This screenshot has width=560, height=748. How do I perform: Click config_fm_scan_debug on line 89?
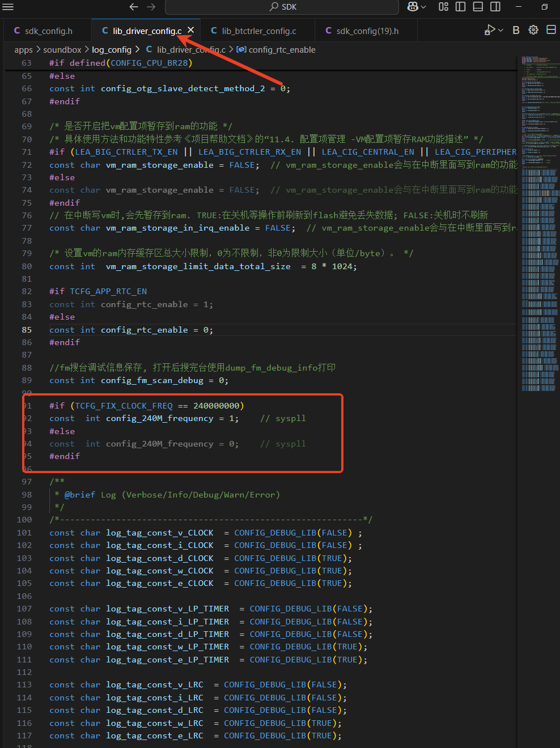tap(152, 380)
